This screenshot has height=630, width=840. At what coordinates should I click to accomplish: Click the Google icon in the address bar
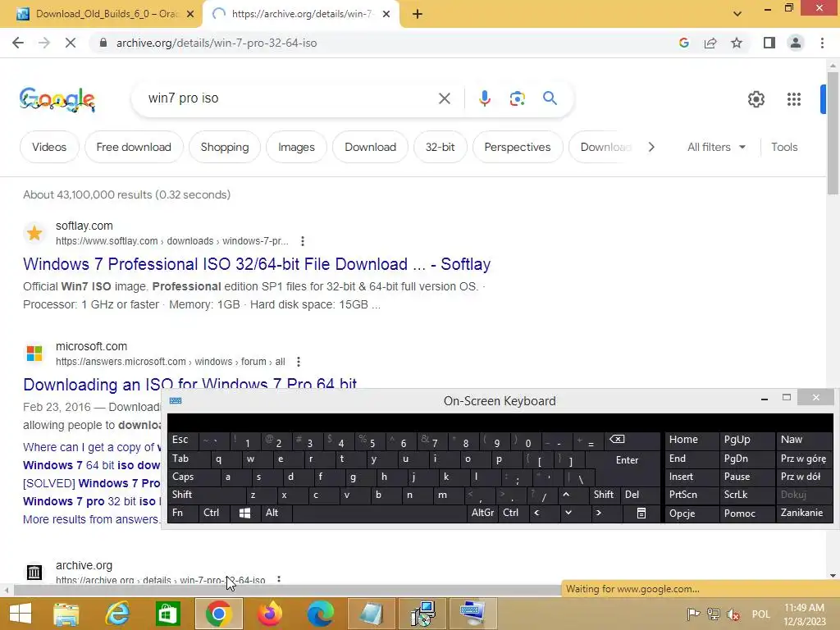(683, 43)
